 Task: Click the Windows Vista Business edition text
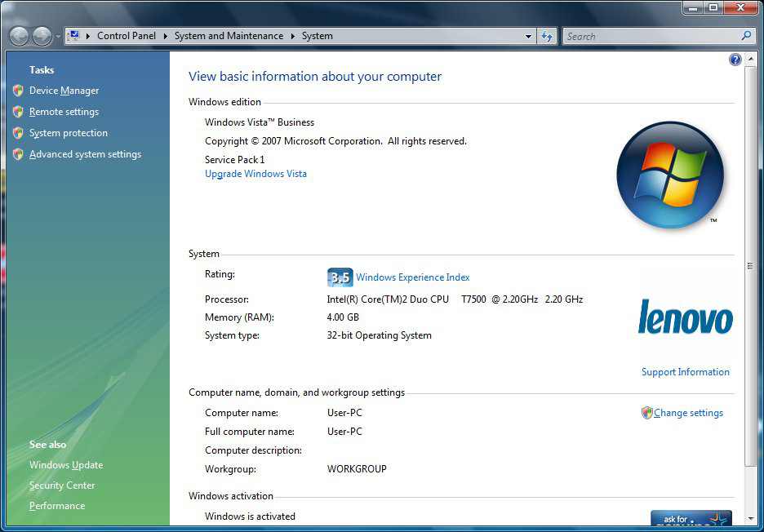[x=260, y=122]
